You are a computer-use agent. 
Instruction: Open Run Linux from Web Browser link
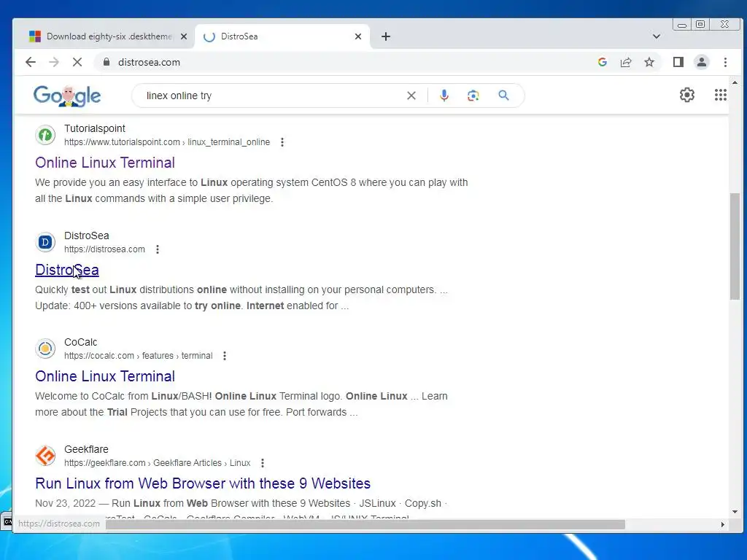coord(203,484)
